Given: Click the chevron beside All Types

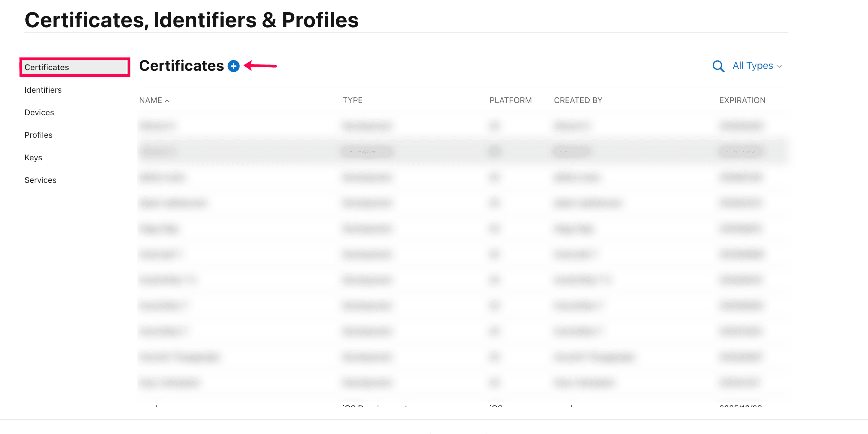Looking at the screenshot, I should (779, 66).
